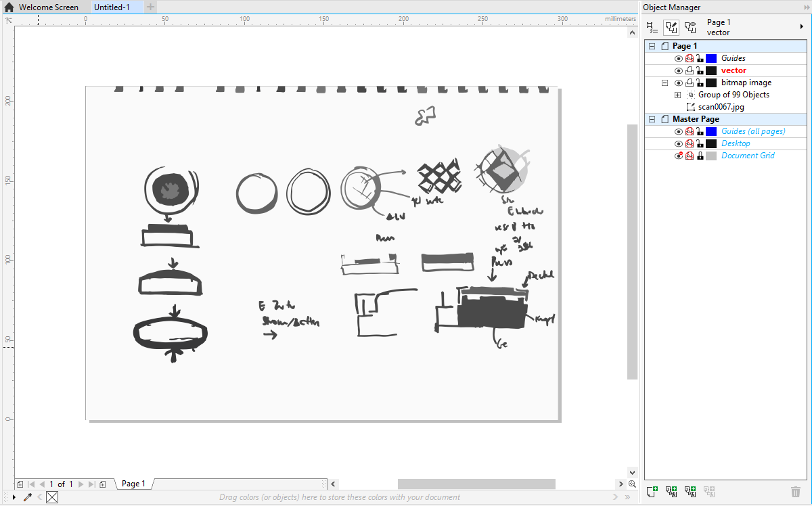Select the bitmap image layer
Viewport: 812px width, 506px height.
746,83
